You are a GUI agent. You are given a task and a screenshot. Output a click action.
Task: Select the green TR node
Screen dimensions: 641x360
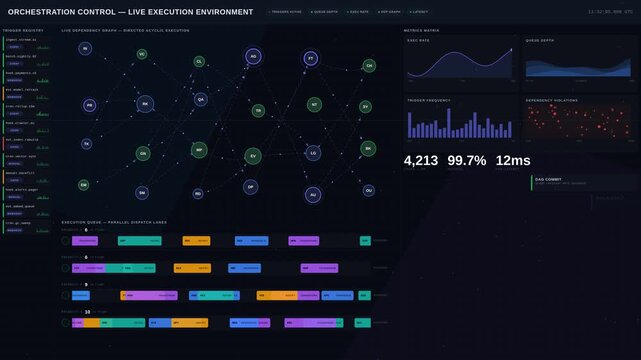coord(258,111)
